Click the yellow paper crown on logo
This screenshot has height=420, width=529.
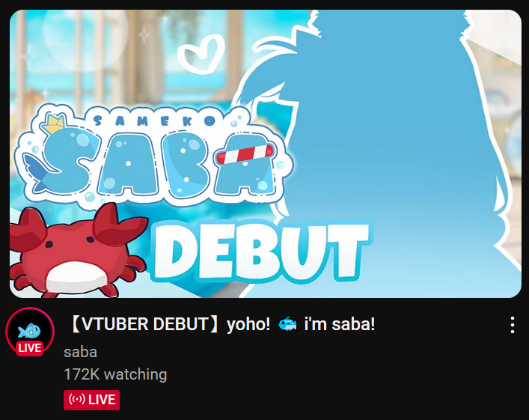pyautogui.click(x=53, y=124)
